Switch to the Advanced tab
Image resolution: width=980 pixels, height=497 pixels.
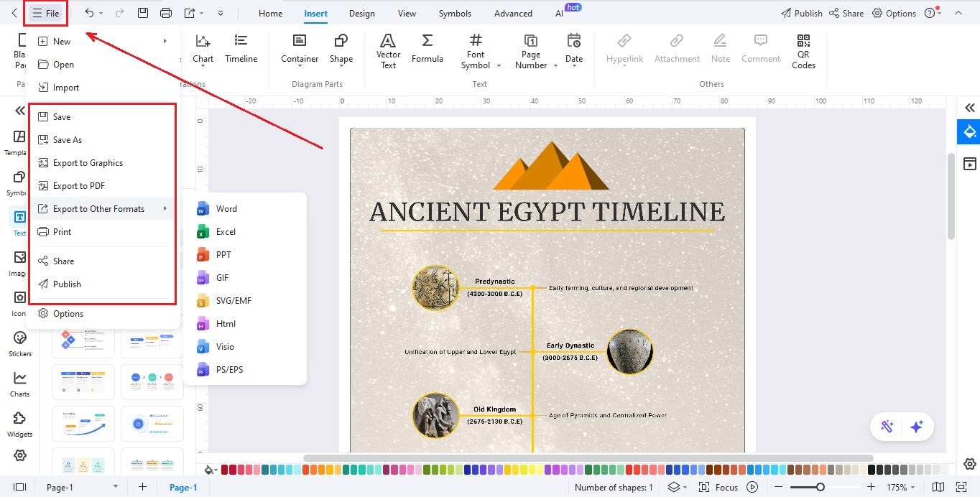513,13
